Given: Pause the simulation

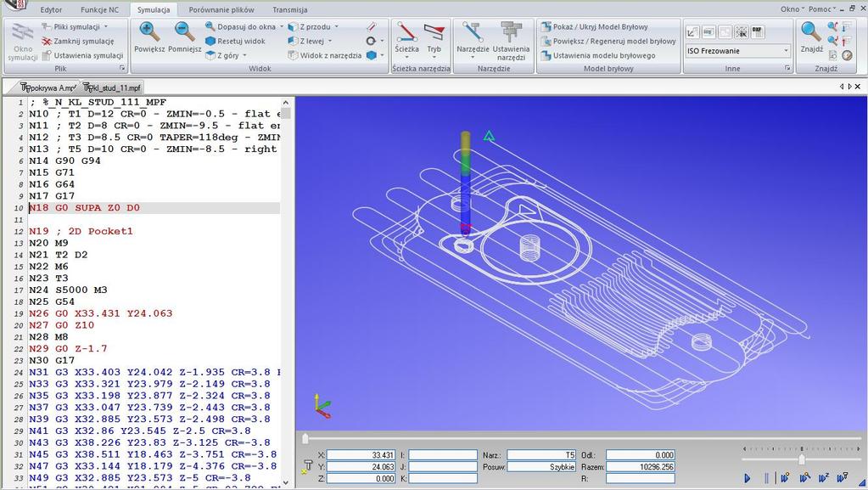Looking at the screenshot, I should point(767,478).
